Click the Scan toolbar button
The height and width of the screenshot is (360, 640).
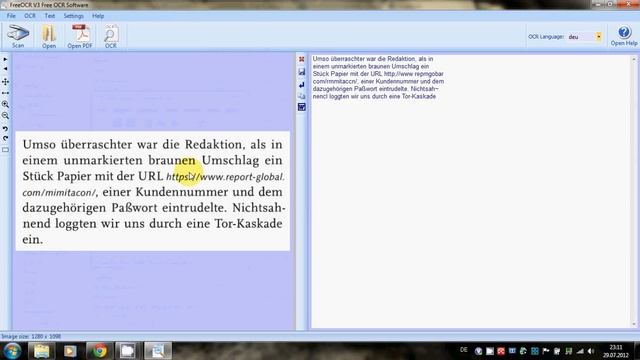(18, 36)
